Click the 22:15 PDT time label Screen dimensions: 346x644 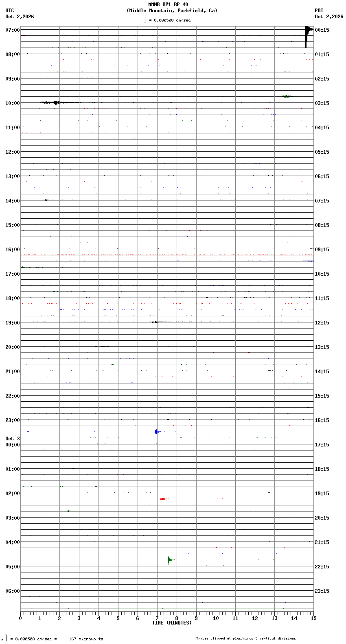(322, 567)
